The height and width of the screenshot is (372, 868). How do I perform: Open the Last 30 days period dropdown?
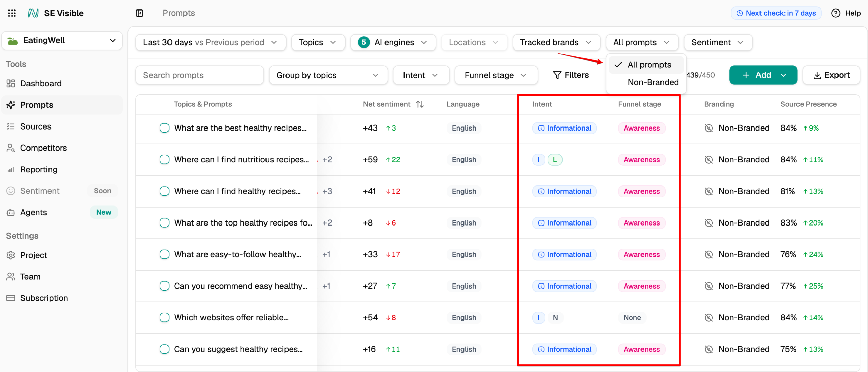(x=211, y=42)
